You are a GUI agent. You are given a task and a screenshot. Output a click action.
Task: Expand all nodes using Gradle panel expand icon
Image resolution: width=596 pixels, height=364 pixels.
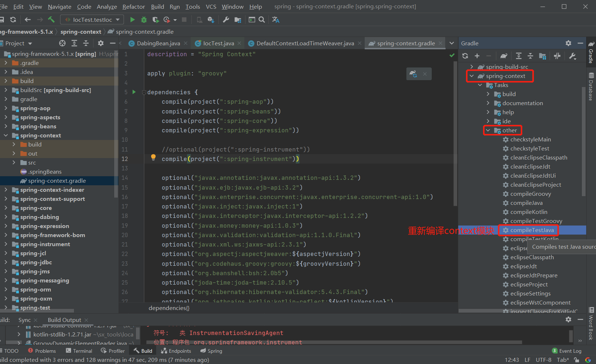point(518,56)
